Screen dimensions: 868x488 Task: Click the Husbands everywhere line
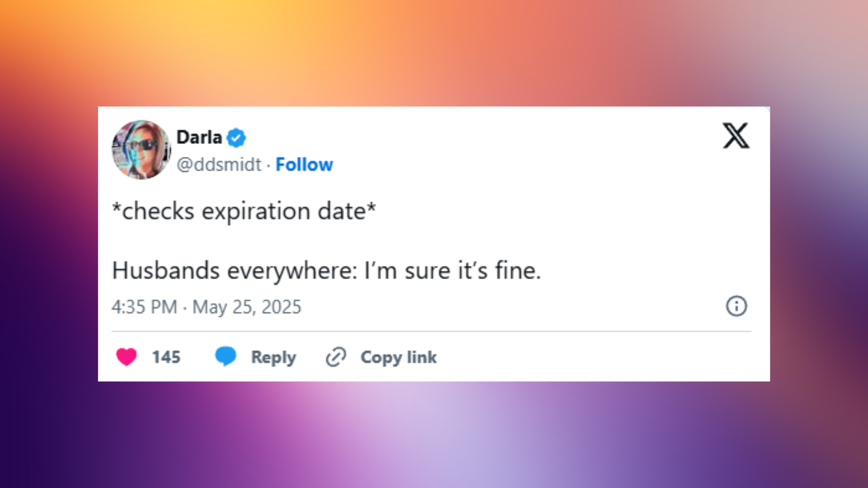click(327, 270)
